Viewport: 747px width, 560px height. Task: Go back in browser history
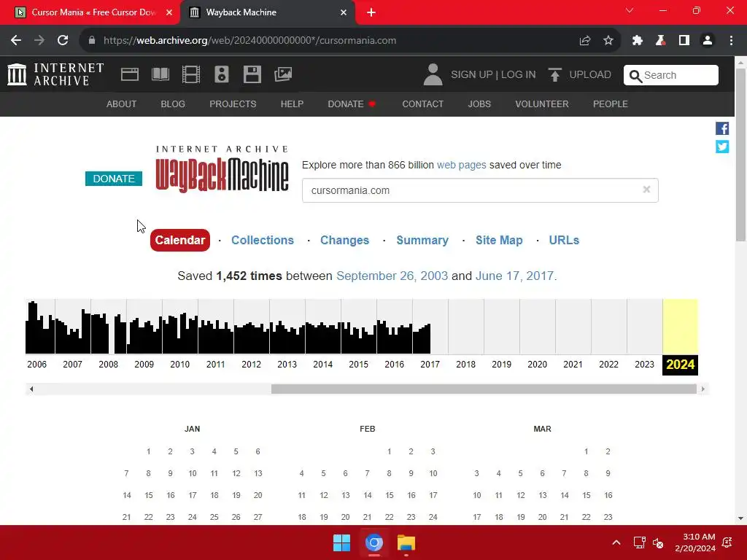(16, 41)
